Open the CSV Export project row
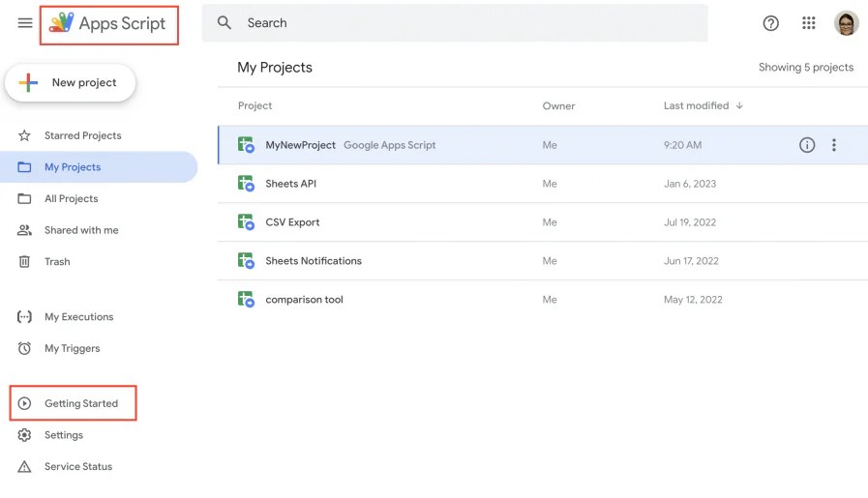Image resolution: width=868 pixels, height=498 pixels. tap(292, 222)
